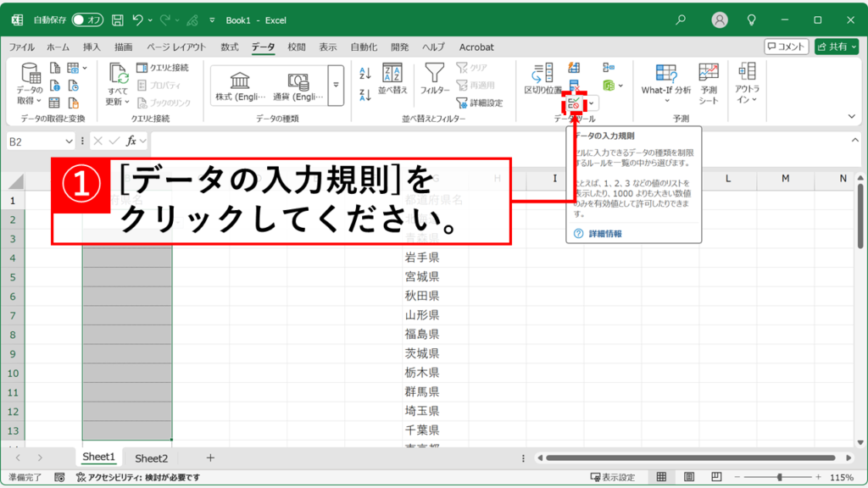Toggle the 自動保存 AutoSave switch
868x488 pixels.
(87, 20)
